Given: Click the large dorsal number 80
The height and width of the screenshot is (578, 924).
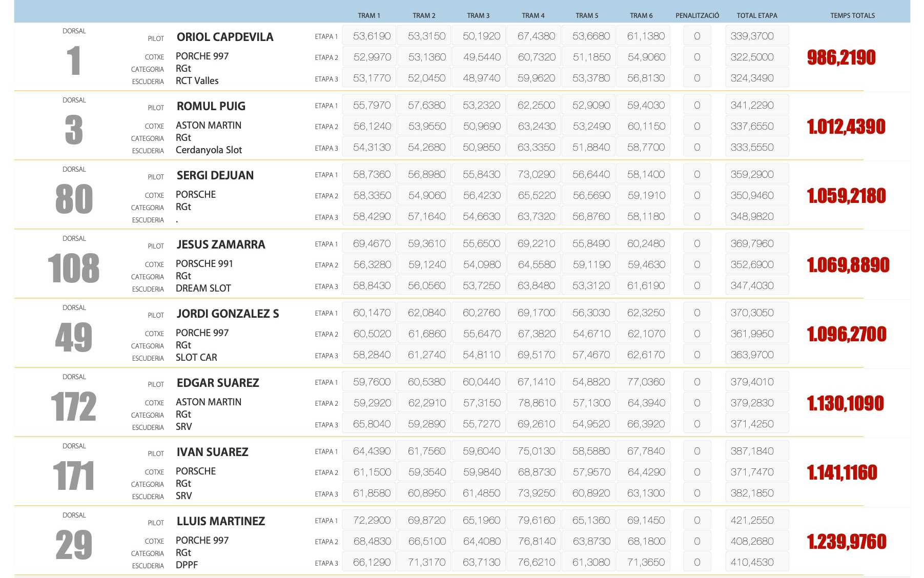Looking at the screenshot, I should pos(74,199).
